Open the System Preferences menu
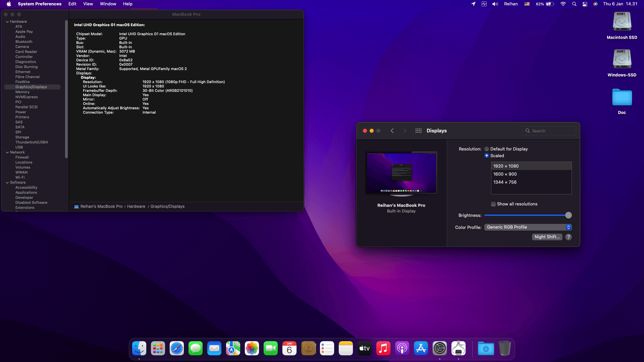The height and width of the screenshot is (362, 644). [40, 4]
